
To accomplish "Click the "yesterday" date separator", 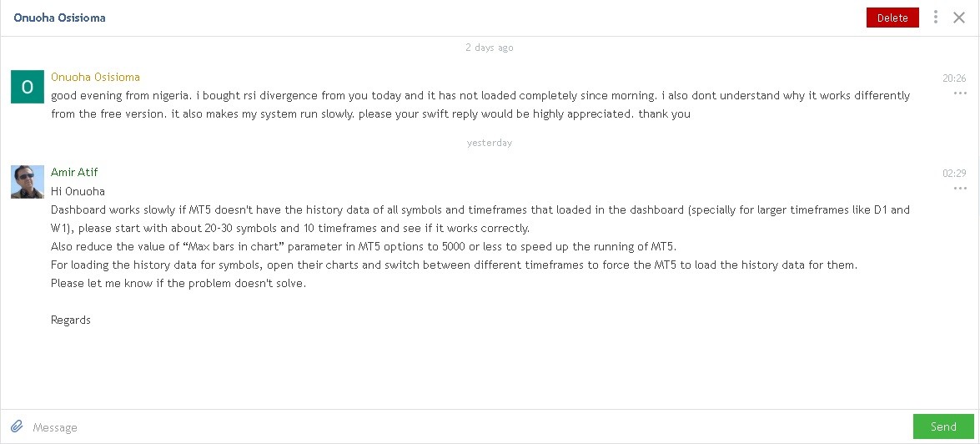I will 490,143.
